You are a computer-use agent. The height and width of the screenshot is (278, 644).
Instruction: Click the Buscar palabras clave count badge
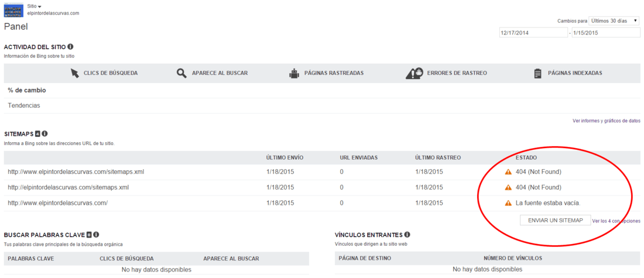[x=88, y=235]
